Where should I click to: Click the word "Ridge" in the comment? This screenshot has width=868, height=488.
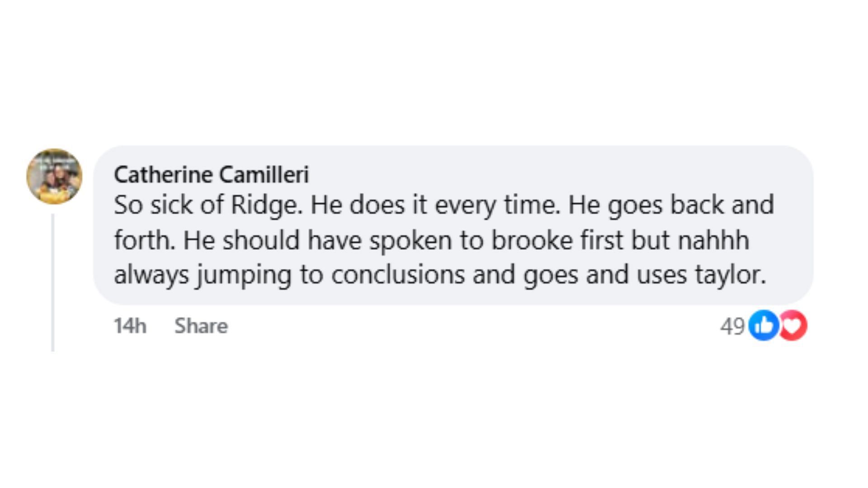(x=266, y=206)
